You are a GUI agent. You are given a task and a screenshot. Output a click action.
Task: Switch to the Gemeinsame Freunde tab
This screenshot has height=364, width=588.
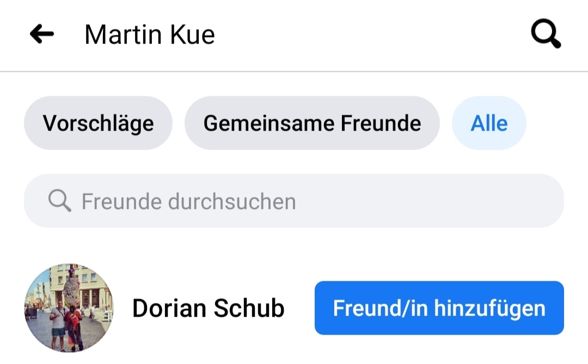click(312, 124)
